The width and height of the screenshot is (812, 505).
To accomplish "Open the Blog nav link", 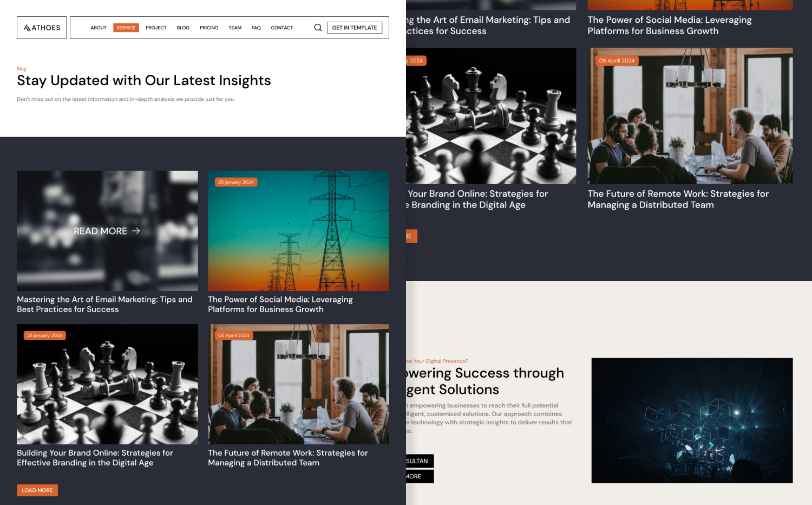I will tap(183, 28).
